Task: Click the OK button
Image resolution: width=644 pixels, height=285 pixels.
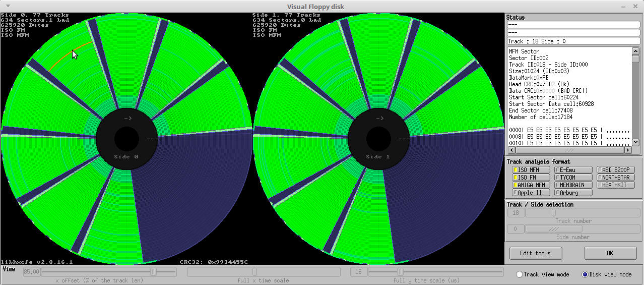Action: tap(610, 253)
